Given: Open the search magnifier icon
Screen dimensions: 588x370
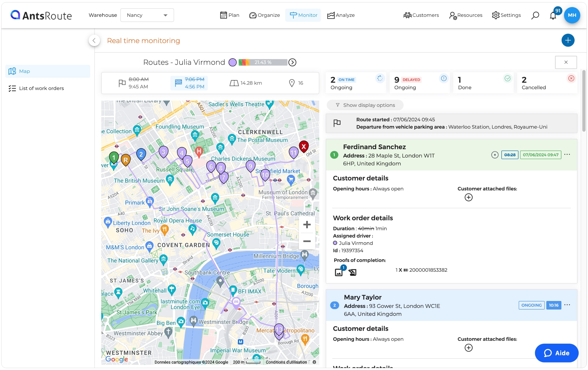Looking at the screenshot, I should pyautogui.click(x=535, y=15).
